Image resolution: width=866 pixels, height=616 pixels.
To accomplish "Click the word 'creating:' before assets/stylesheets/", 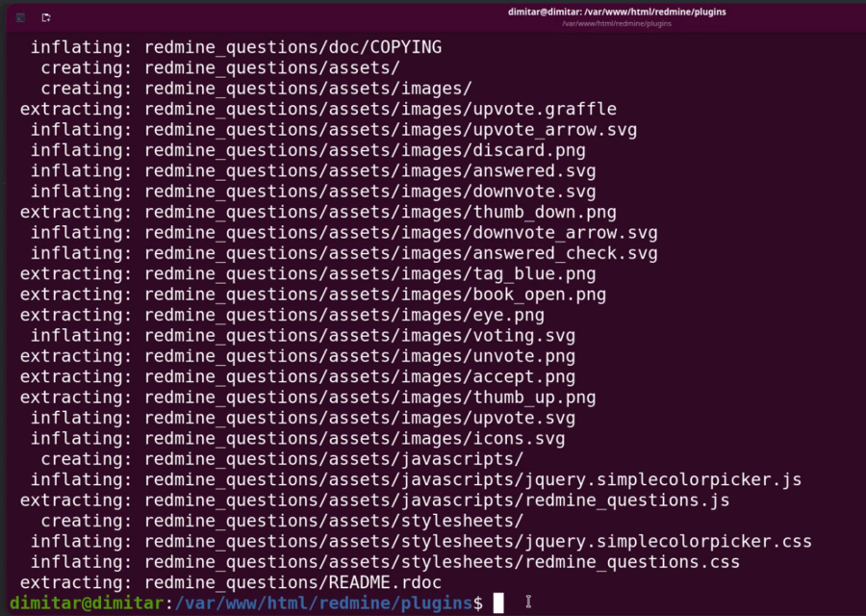I will (x=87, y=521).
